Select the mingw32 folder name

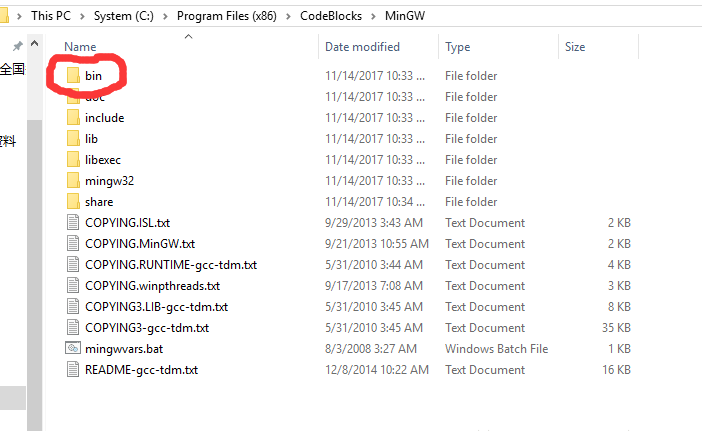110,181
